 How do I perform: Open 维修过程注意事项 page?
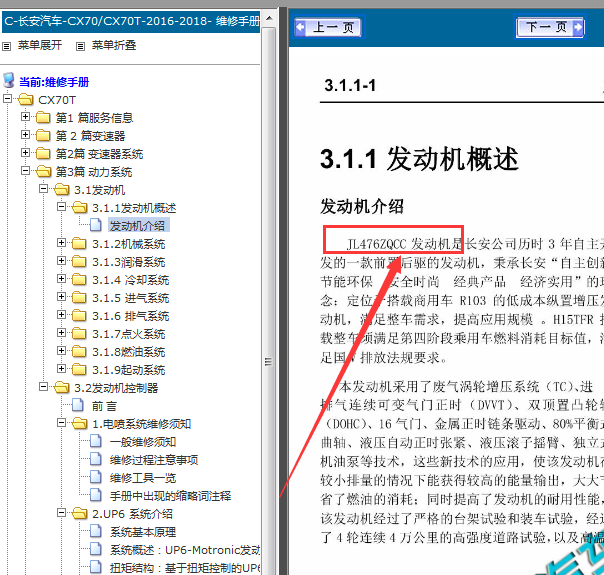(x=154, y=460)
